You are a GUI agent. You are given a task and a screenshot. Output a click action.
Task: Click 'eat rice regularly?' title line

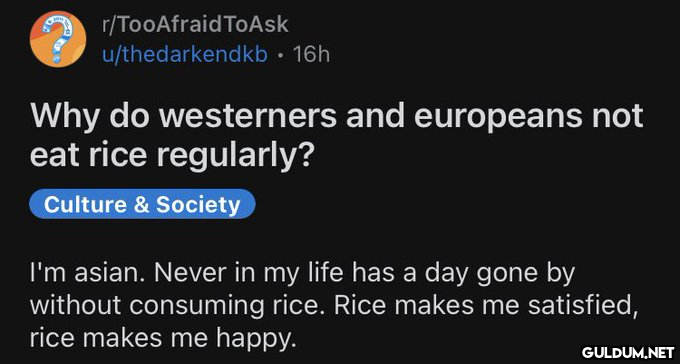(170, 156)
